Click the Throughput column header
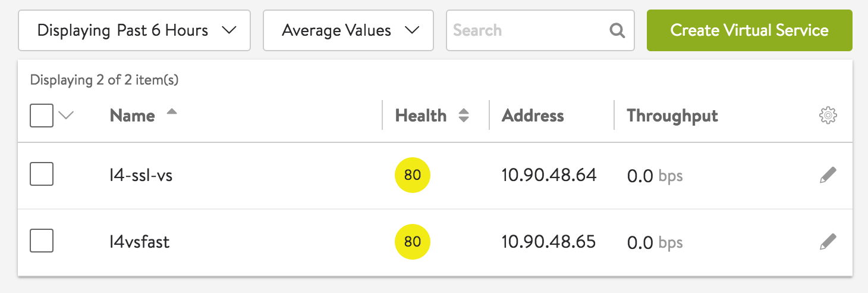The image size is (868, 293). point(672,116)
